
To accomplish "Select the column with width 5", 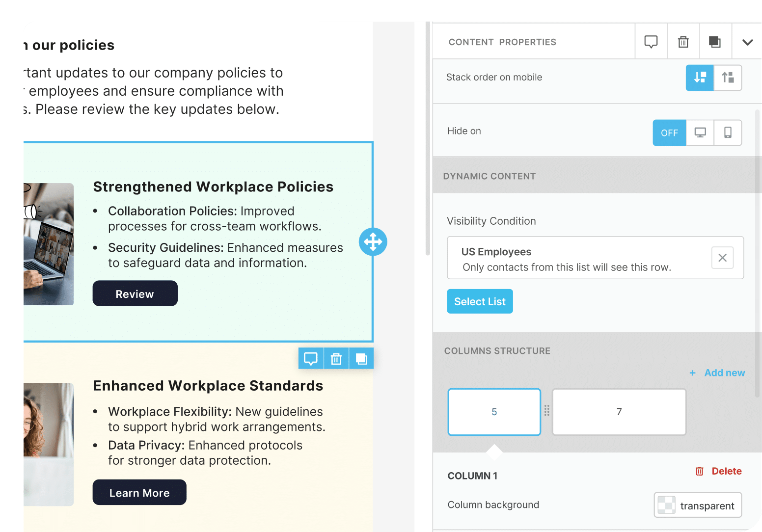I will pyautogui.click(x=494, y=412).
